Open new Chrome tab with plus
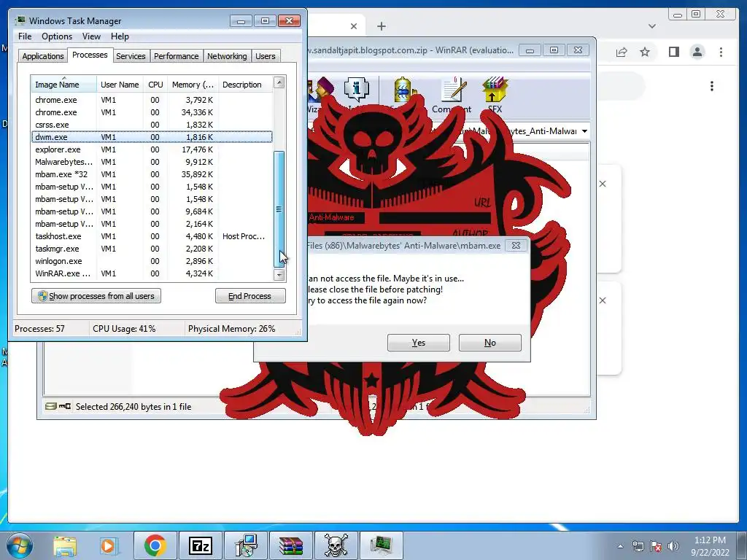Image resolution: width=747 pixels, height=560 pixels. pos(381,26)
